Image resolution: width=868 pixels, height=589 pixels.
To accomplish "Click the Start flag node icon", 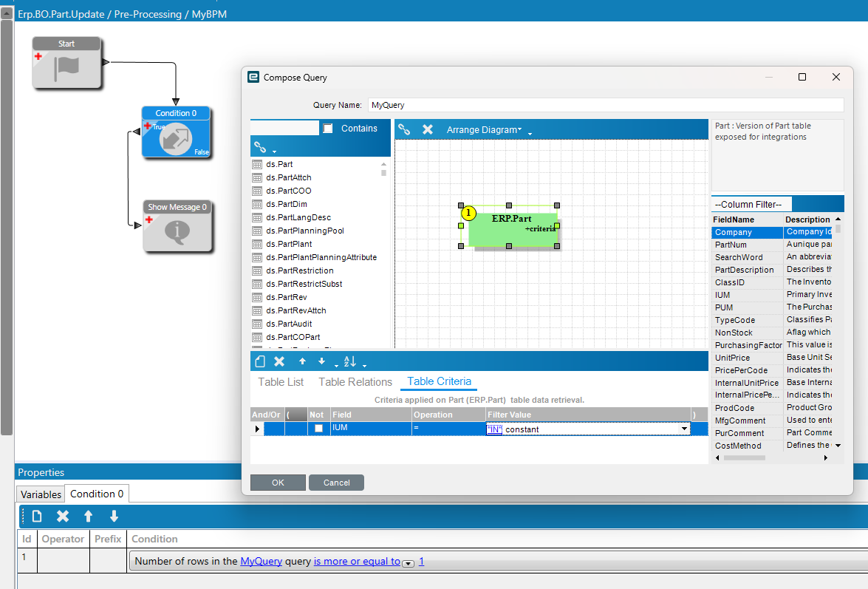I will click(x=66, y=69).
